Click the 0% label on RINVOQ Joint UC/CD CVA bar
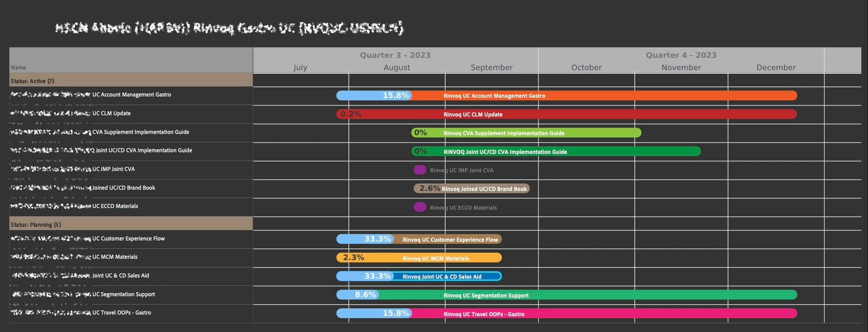868x332 pixels. 421,151
